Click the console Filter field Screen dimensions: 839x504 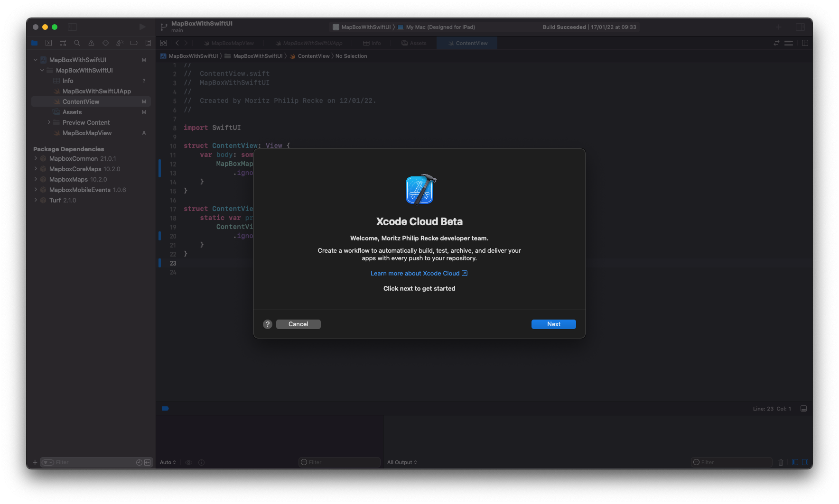coord(732,462)
